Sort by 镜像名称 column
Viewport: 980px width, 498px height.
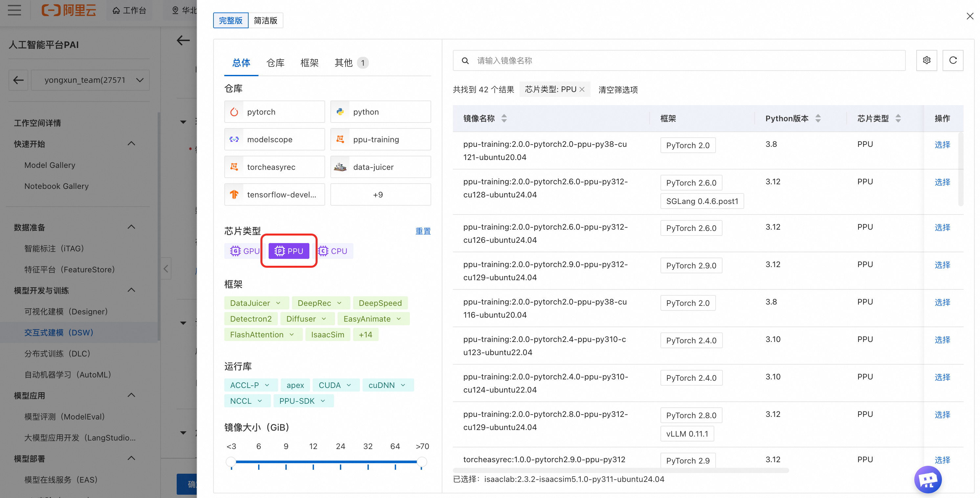[504, 118]
